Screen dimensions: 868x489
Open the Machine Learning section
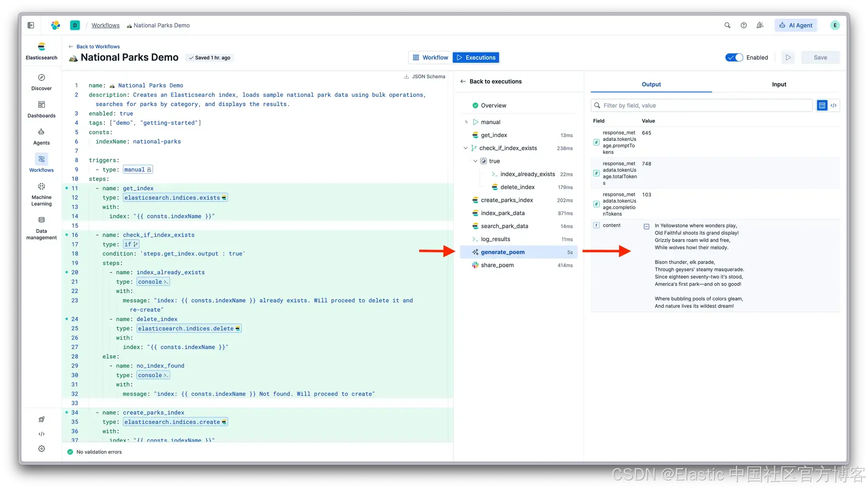(41, 194)
